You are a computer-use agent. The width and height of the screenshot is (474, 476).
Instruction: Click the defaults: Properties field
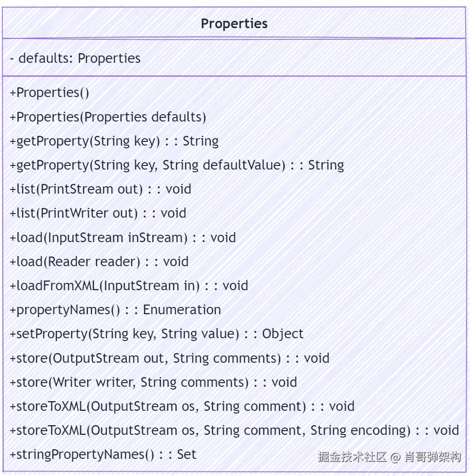[75, 58]
